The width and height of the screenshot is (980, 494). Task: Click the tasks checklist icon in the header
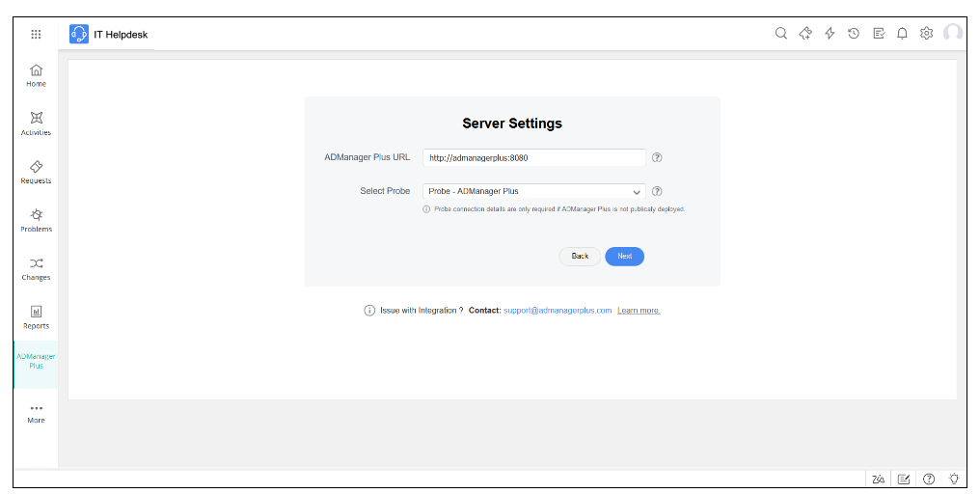click(x=879, y=33)
